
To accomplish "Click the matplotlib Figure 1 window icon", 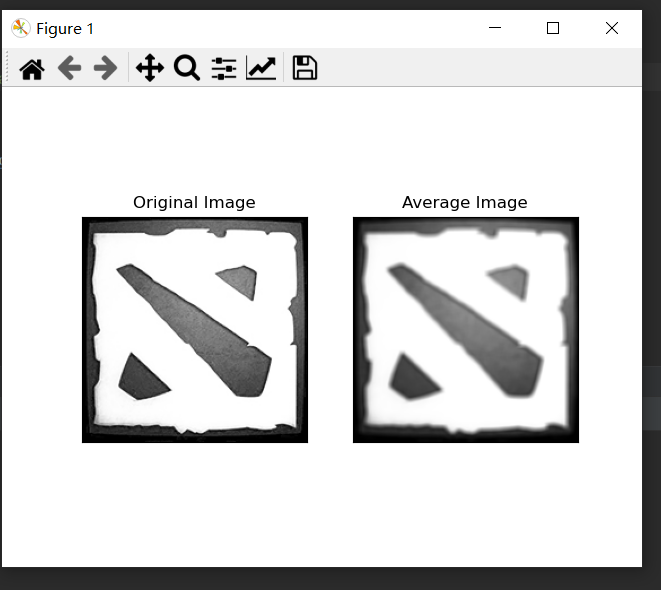I will (20, 28).
